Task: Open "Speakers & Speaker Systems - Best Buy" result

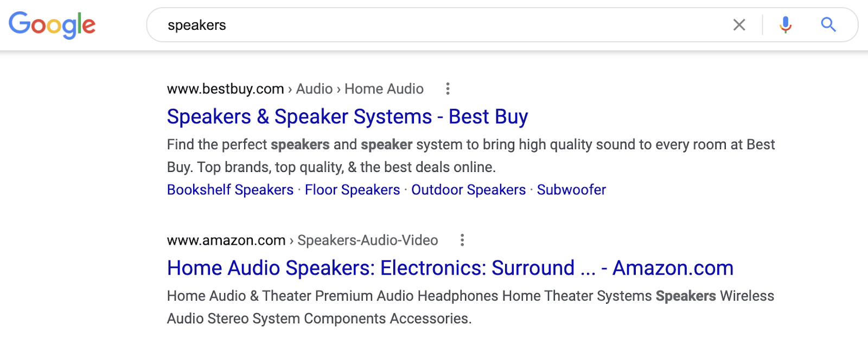Action: tap(347, 117)
